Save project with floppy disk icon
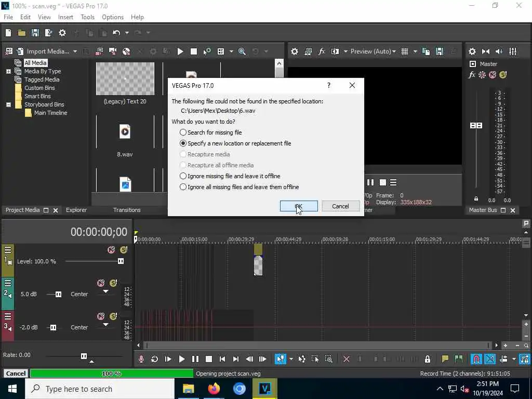Viewport: 532px width, 399px height. click(35, 33)
